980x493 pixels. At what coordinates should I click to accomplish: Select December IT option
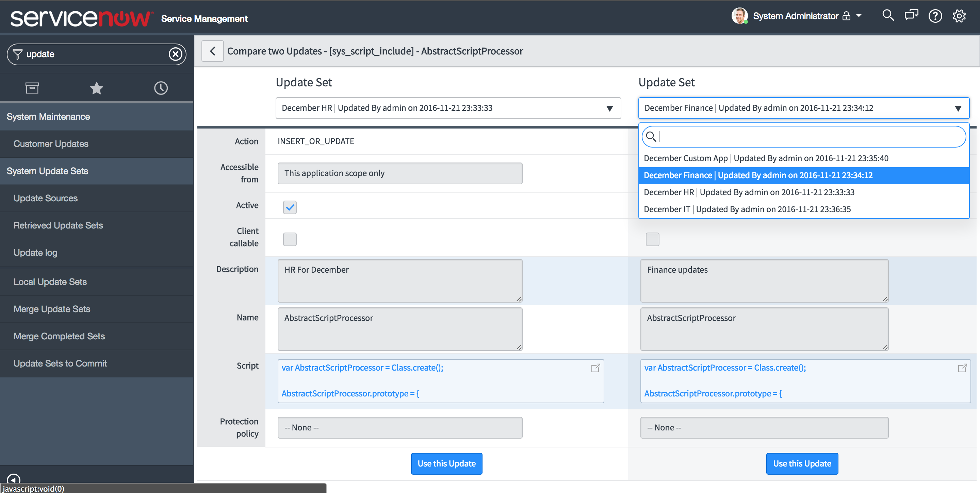803,209
